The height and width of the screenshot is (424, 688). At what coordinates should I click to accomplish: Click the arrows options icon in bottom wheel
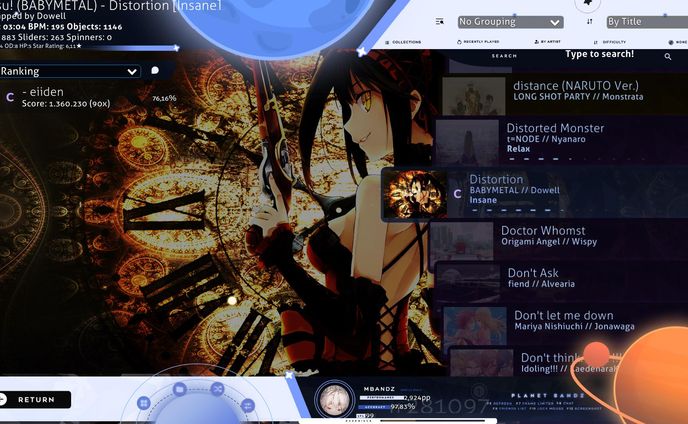pyautogui.click(x=248, y=405)
